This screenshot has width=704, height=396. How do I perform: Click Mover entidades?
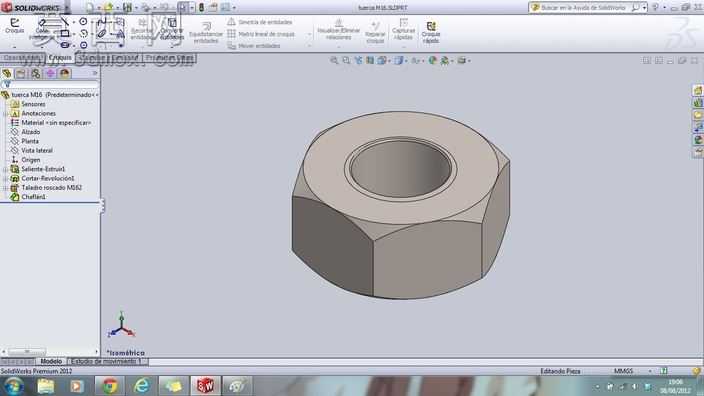tap(254, 45)
